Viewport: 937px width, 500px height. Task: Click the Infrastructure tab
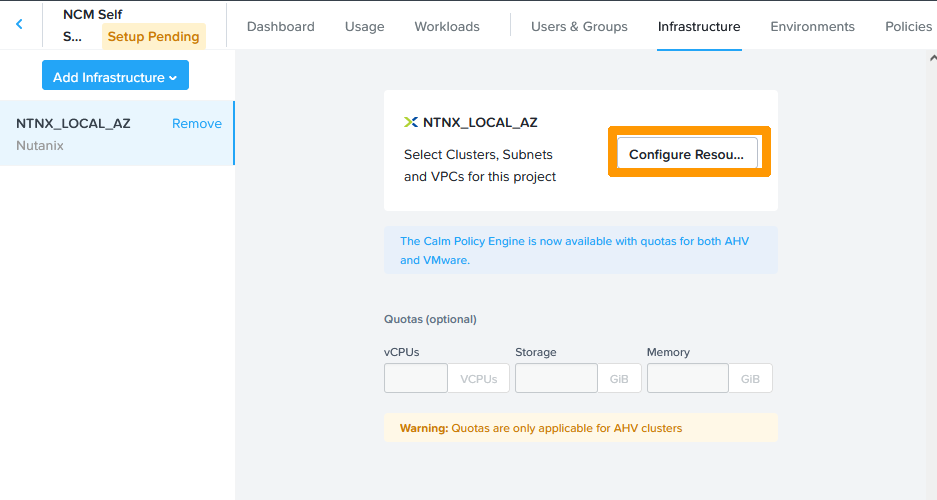click(x=699, y=27)
